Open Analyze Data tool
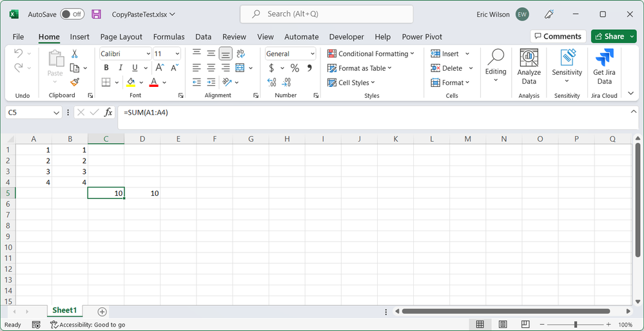This screenshot has height=331, width=644. click(x=529, y=67)
